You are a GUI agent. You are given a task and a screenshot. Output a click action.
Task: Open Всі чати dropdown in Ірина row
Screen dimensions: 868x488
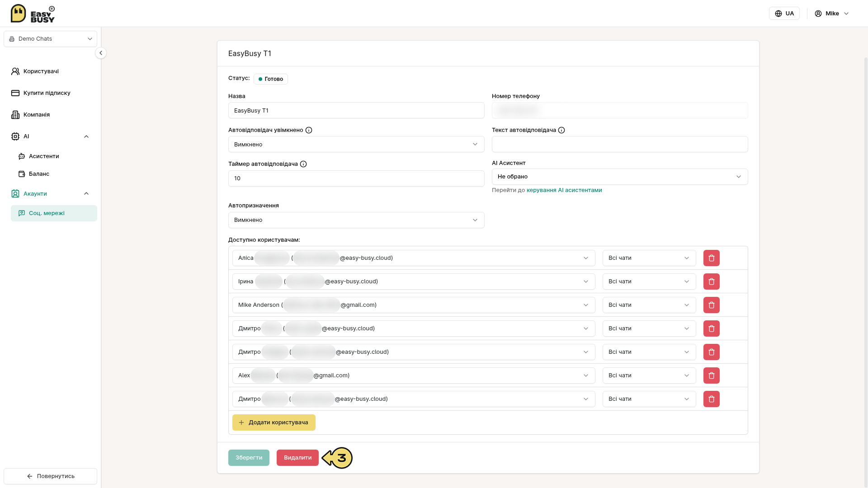tap(649, 282)
